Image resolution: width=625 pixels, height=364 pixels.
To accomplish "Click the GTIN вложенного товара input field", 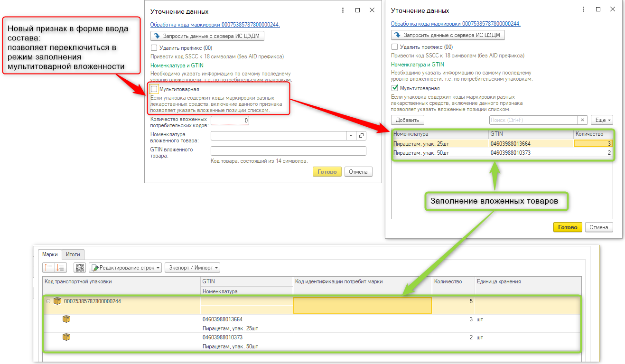I will coord(288,151).
